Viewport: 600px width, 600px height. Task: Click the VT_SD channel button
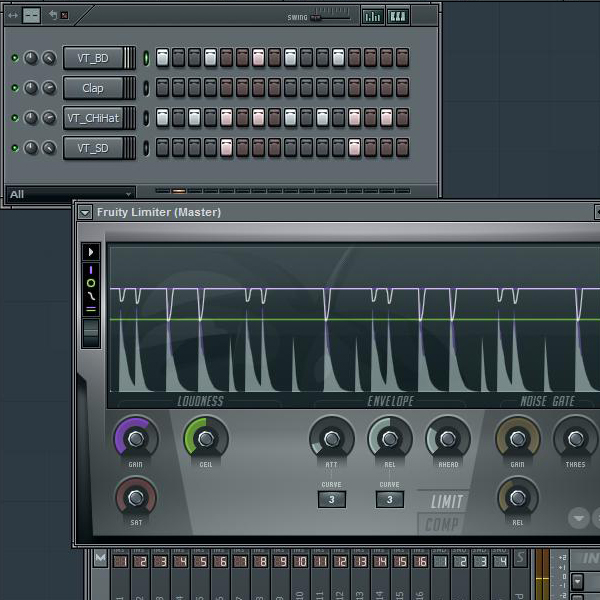93,148
